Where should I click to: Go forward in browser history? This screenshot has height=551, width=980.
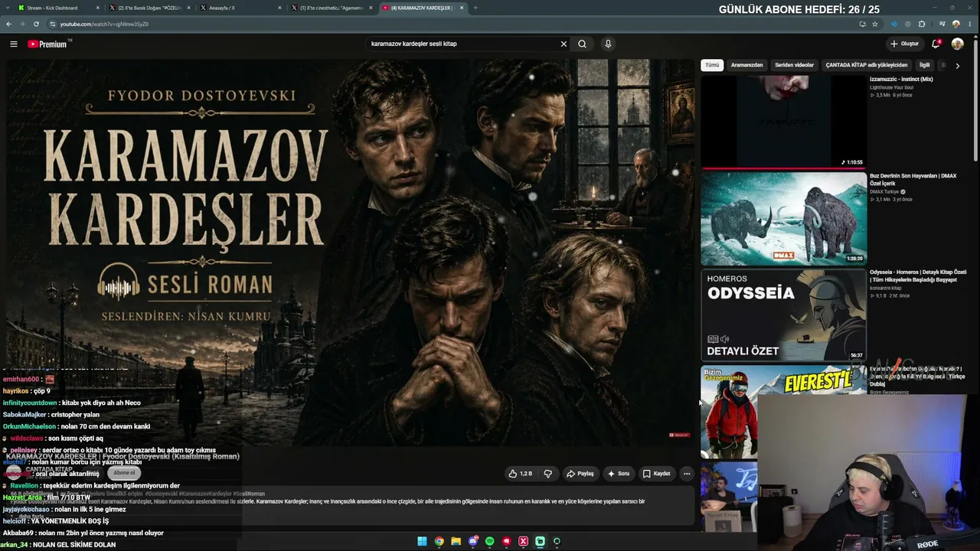click(21, 24)
